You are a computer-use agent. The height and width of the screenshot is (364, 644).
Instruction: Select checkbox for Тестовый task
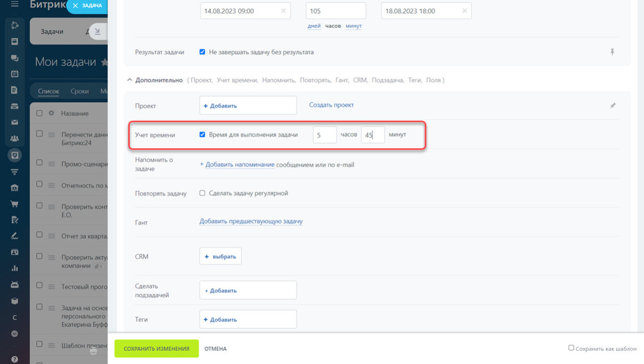click(x=40, y=286)
